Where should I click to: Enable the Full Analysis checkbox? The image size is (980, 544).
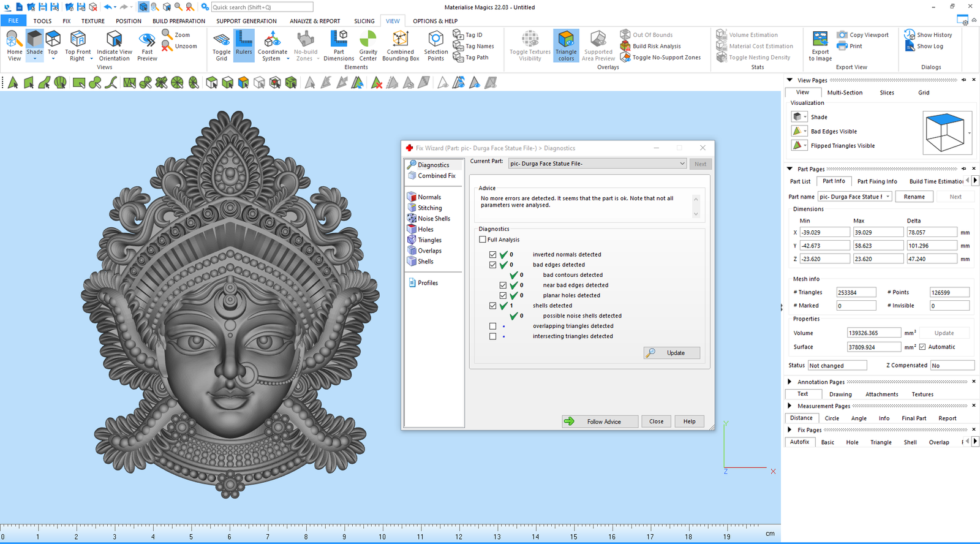click(x=483, y=240)
